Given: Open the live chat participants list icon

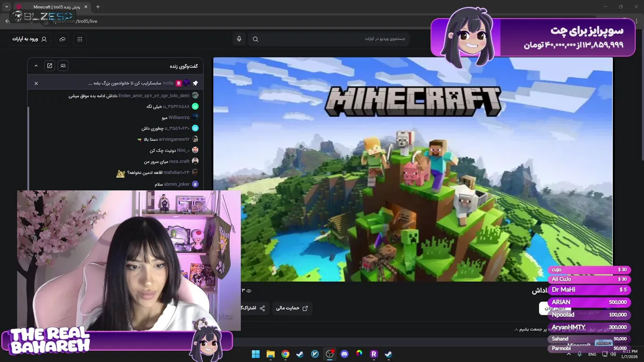Looking at the screenshot, I should [x=63, y=66].
